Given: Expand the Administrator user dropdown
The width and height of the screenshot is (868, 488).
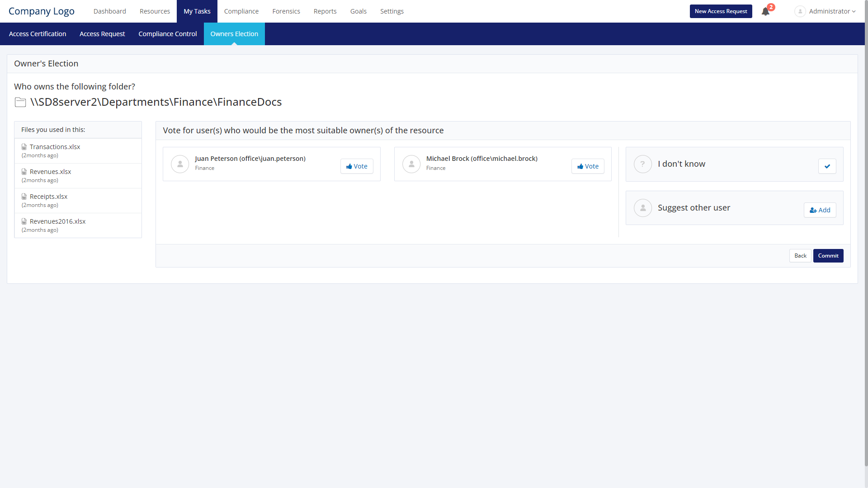Looking at the screenshot, I should 832,11.
